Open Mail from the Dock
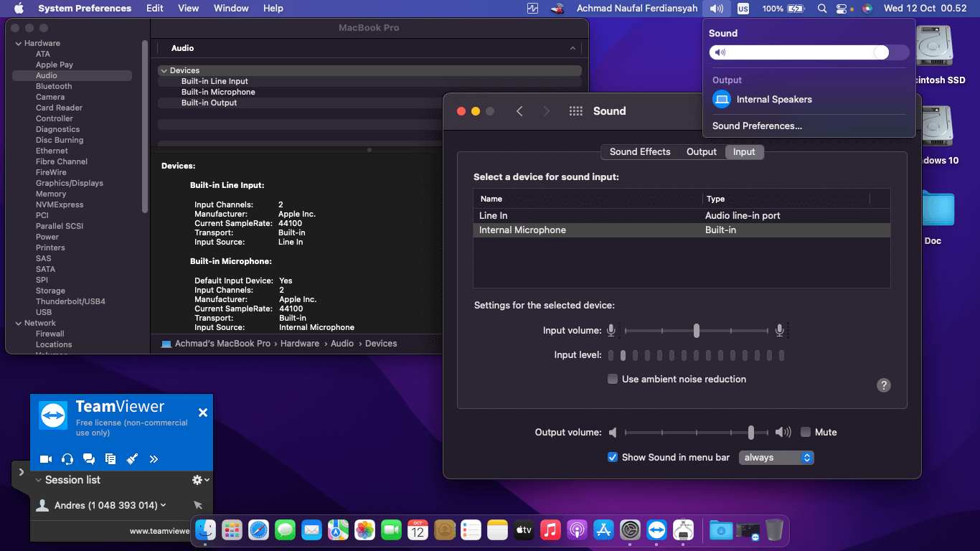 point(311,530)
